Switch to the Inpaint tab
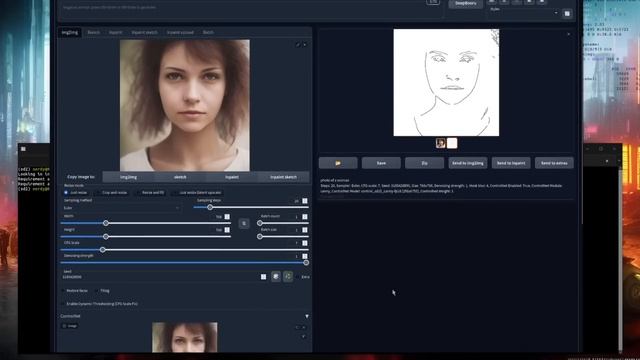The height and width of the screenshot is (360, 640). click(116, 32)
